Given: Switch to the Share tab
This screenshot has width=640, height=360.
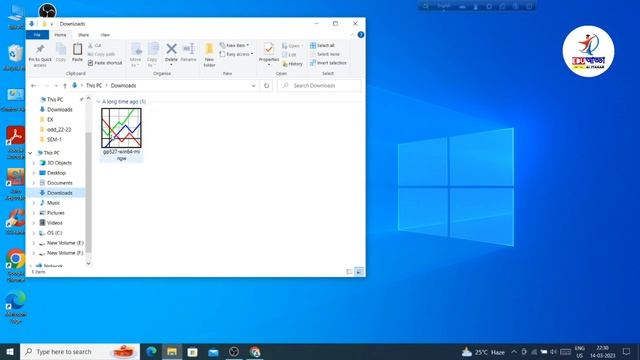Looking at the screenshot, I should coord(83,35).
